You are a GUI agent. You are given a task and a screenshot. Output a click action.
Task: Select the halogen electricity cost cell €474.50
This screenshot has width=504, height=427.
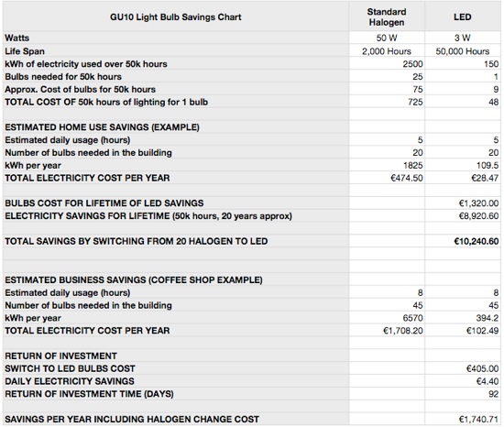pos(387,178)
